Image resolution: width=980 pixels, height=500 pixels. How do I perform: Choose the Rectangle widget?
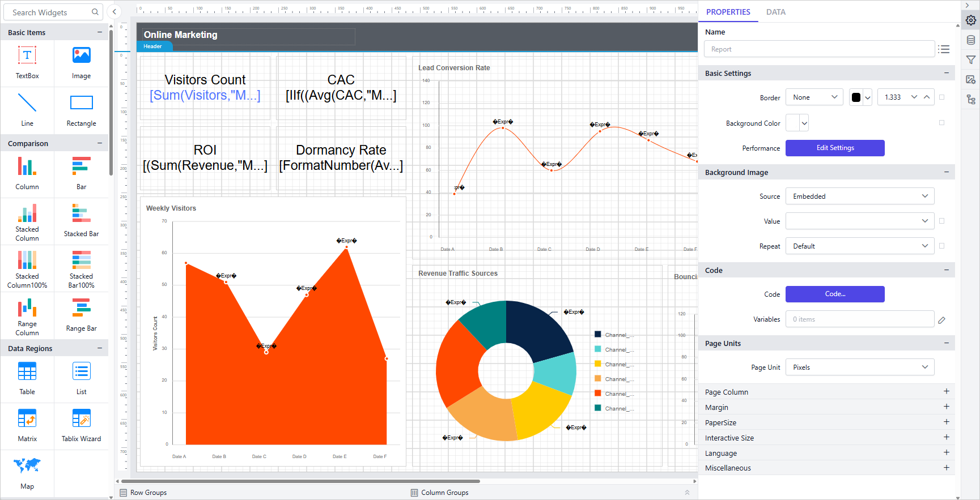[x=81, y=110]
